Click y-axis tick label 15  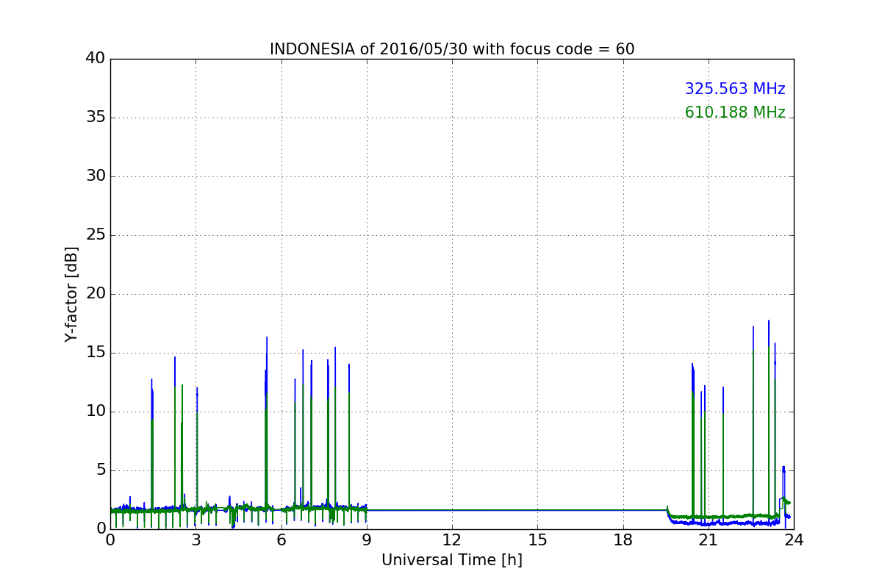[96, 353]
